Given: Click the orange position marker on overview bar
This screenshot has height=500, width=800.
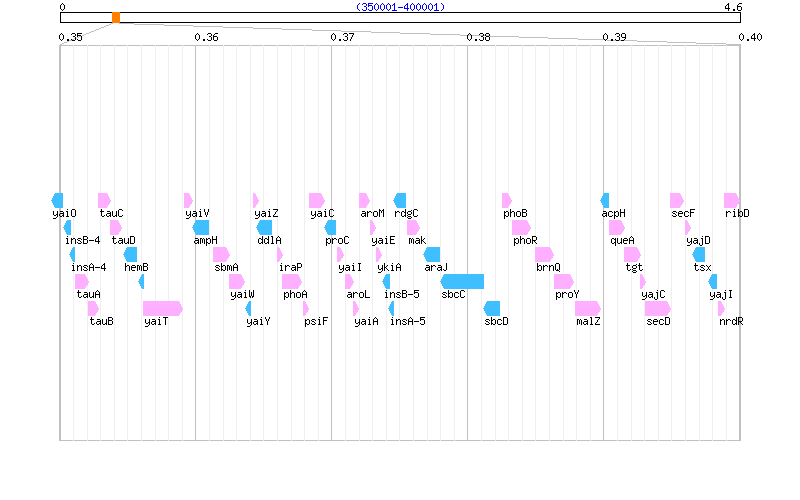Looking at the screenshot, I should tap(116, 18).
